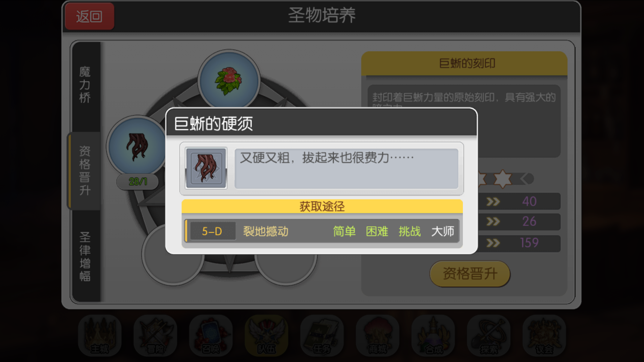644x362 pixels.
Task: Open the 冒险 adventure icon
Action: [x=155, y=336]
